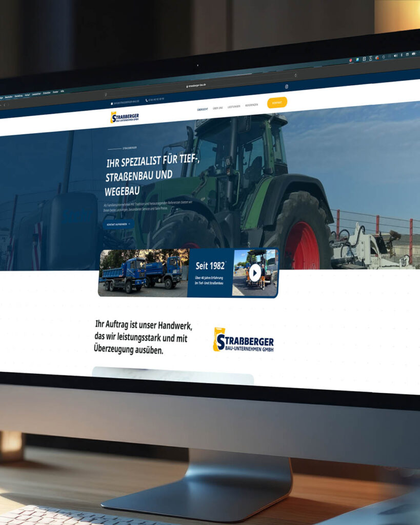Click the yellow Kontakt button

277,103
